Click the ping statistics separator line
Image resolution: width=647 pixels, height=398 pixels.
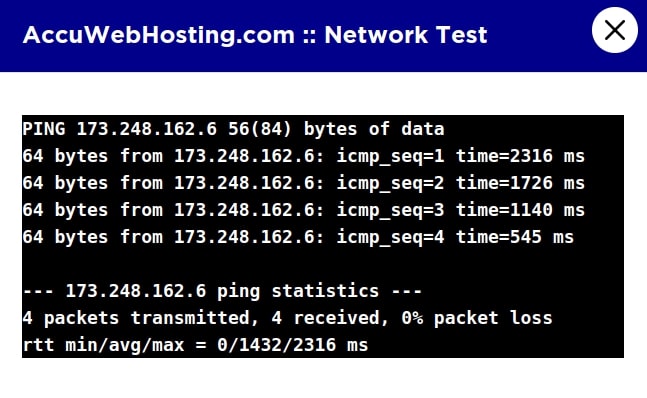coord(222,291)
